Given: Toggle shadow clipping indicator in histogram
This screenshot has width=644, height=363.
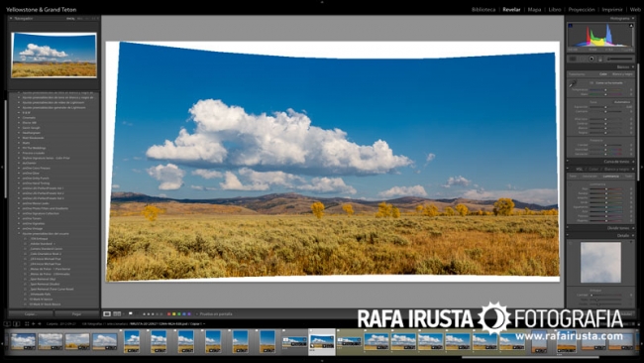Looking at the screenshot, I should (x=570, y=26).
